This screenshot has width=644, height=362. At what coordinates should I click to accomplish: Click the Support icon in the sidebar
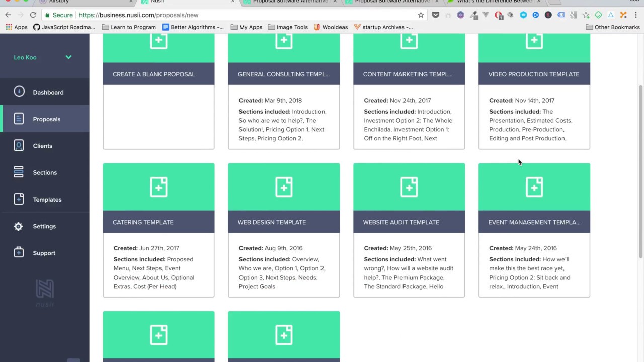coord(19,253)
